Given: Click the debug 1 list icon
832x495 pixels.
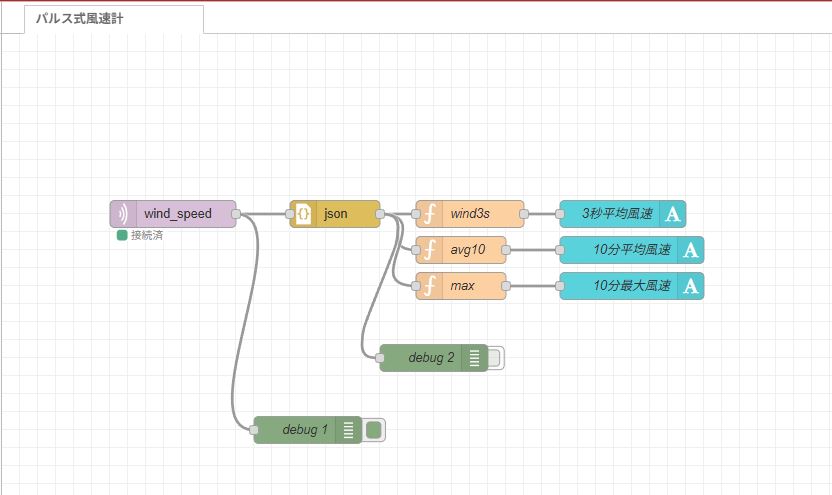Looking at the screenshot, I should [348, 430].
